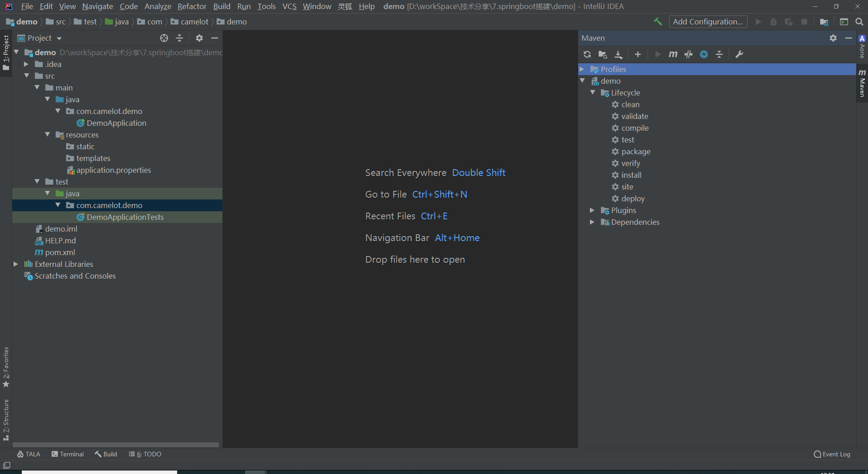Locate opened file in Project tree
The width and height of the screenshot is (868, 474).
pos(164,38)
